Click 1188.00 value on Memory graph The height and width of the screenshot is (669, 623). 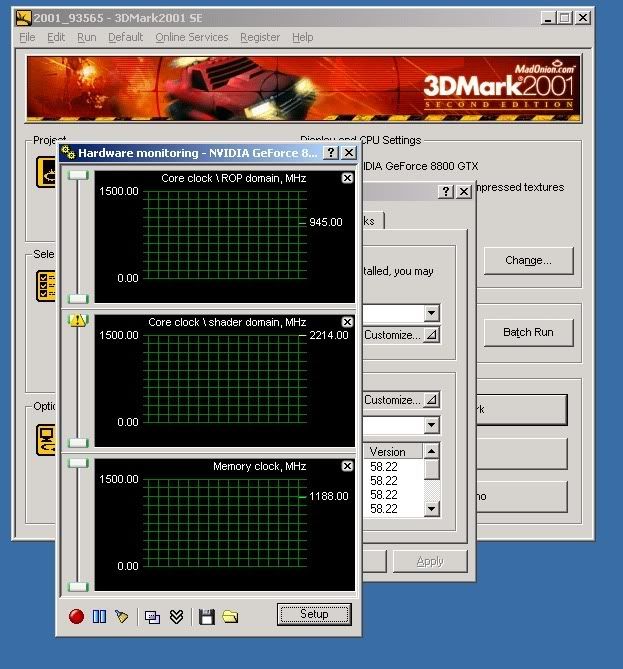pyautogui.click(x=329, y=496)
